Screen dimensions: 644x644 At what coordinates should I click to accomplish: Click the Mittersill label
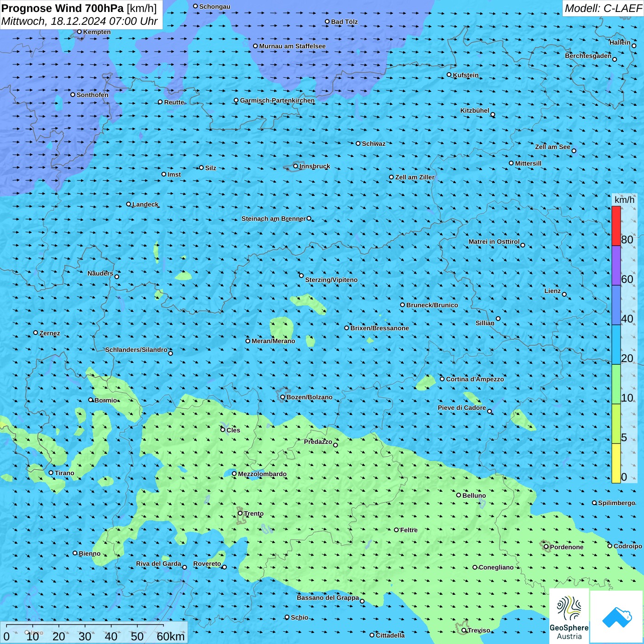point(528,163)
